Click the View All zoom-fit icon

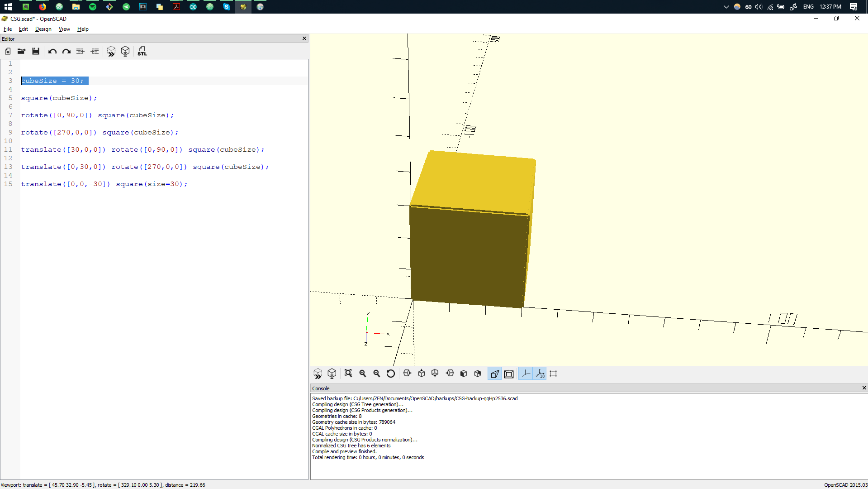pyautogui.click(x=348, y=374)
